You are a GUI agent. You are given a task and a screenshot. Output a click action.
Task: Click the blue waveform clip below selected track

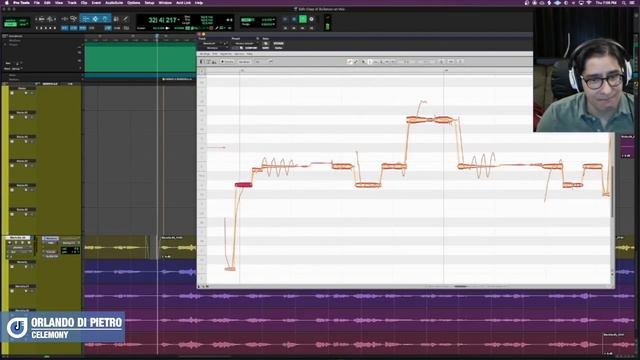[140, 272]
